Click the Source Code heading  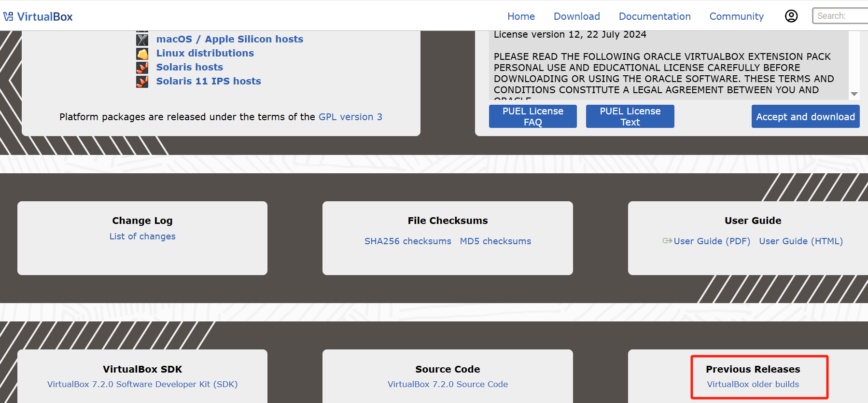[x=448, y=369]
